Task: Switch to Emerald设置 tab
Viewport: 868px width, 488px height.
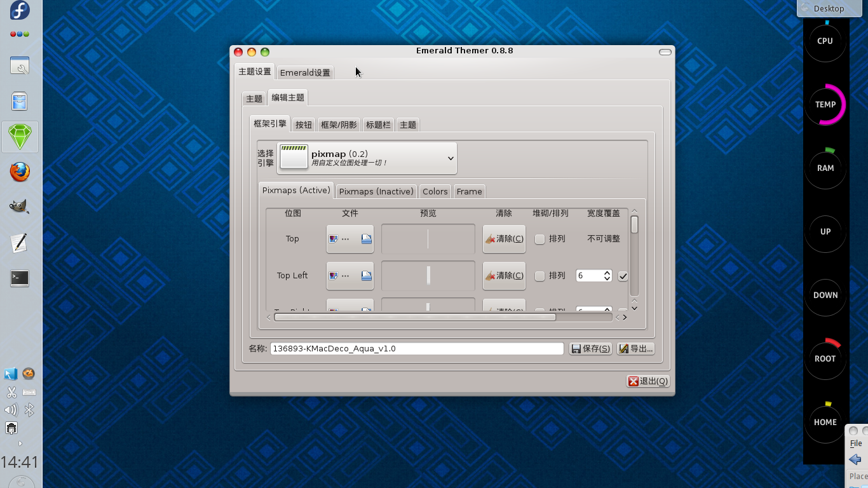Action: click(305, 72)
